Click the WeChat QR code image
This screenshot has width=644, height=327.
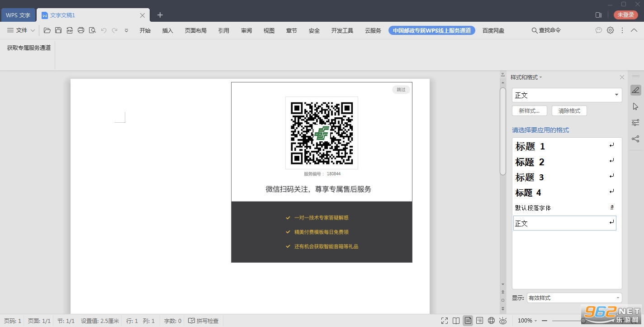point(322,133)
